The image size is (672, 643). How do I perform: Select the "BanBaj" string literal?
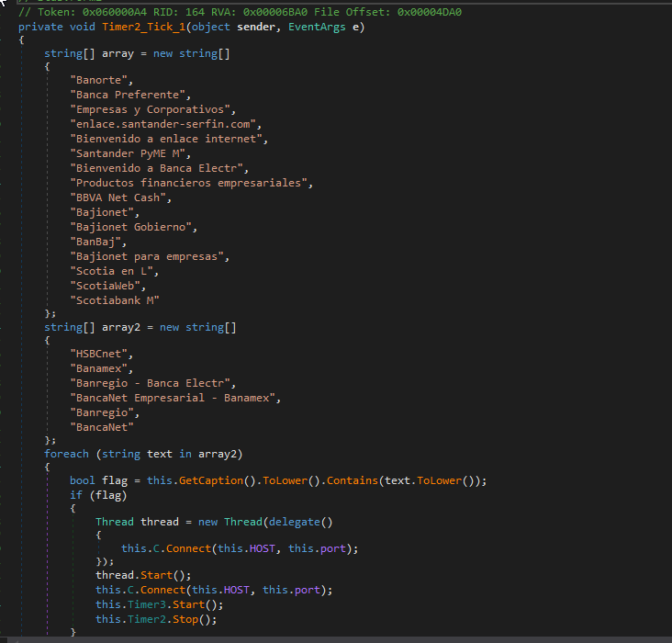(x=95, y=242)
